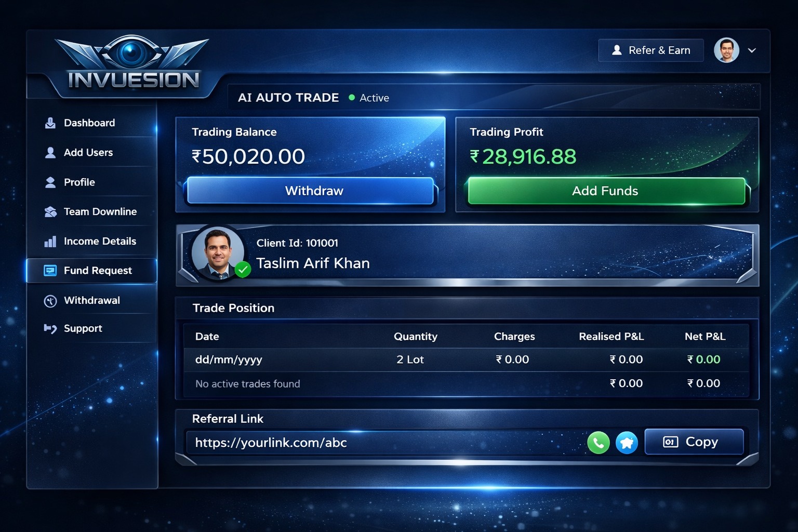Click the blue Withdraw button
This screenshot has width=798, height=532.
[311, 191]
